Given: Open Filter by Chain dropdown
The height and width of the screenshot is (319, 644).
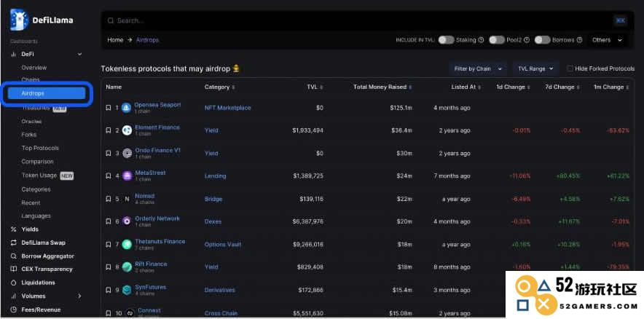Looking at the screenshot, I should click(478, 68).
